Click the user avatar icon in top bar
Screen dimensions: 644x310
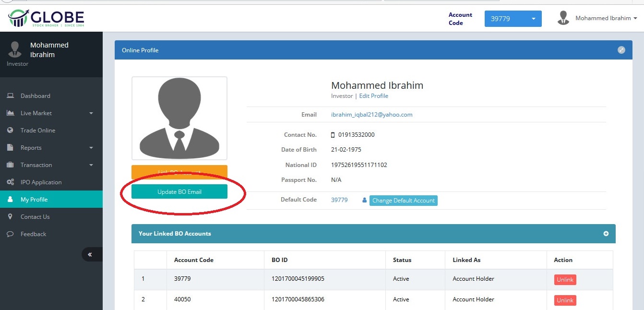point(563,18)
